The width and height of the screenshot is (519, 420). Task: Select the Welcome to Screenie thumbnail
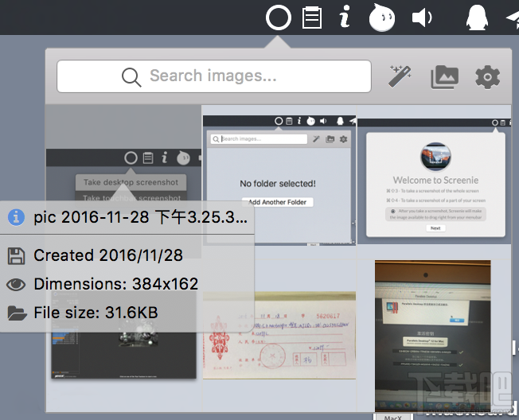pos(435,181)
